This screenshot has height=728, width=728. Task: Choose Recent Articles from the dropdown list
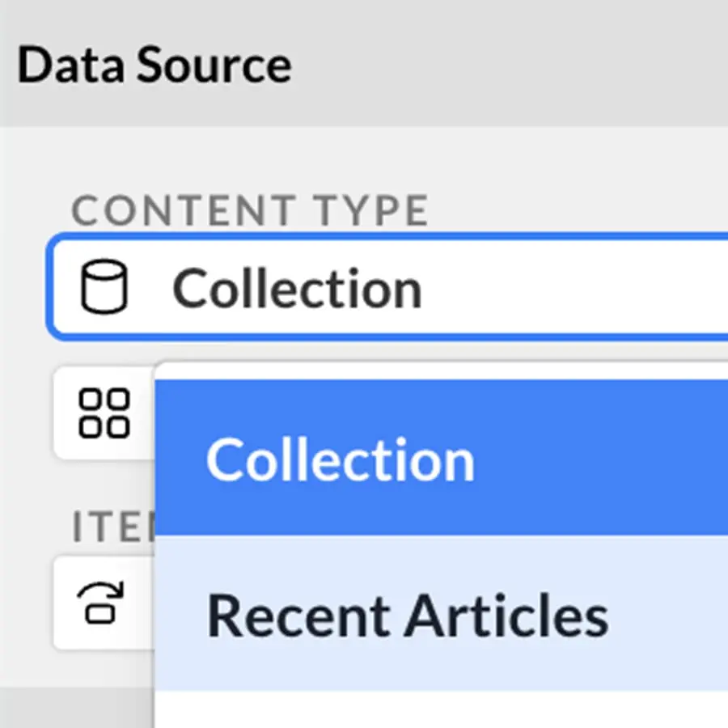coord(407,615)
